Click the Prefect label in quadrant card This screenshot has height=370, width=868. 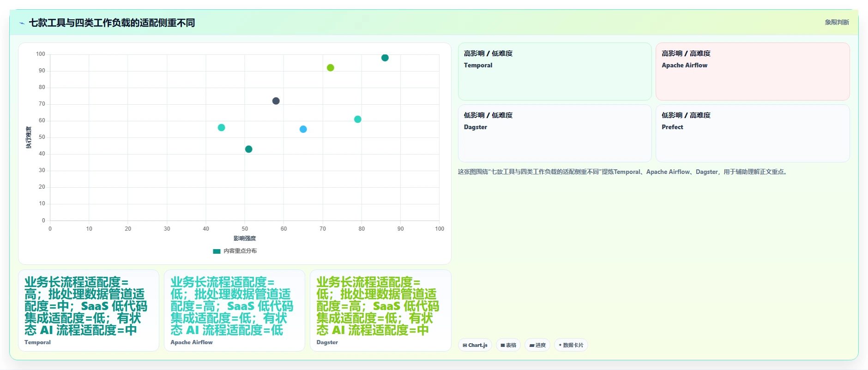pos(672,127)
